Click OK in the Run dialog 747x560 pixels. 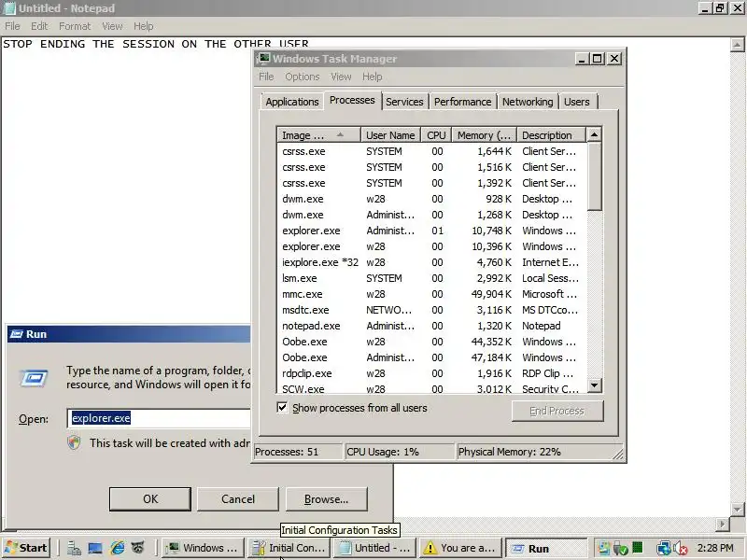150,499
